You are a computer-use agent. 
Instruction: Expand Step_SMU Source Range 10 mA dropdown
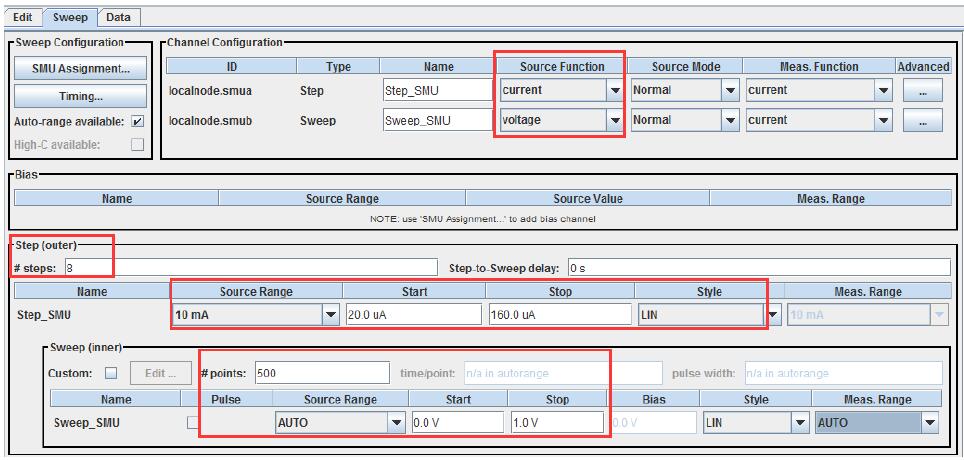pyautogui.click(x=331, y=314)
